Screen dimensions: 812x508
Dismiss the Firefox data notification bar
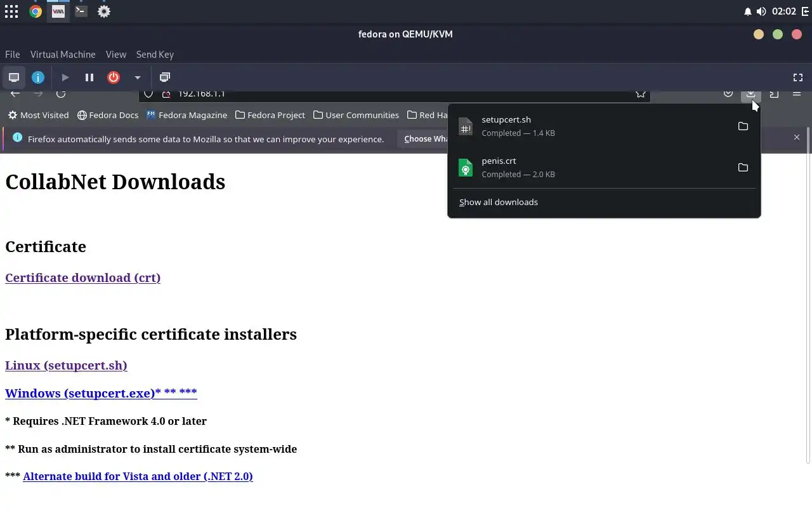(797, 137)
